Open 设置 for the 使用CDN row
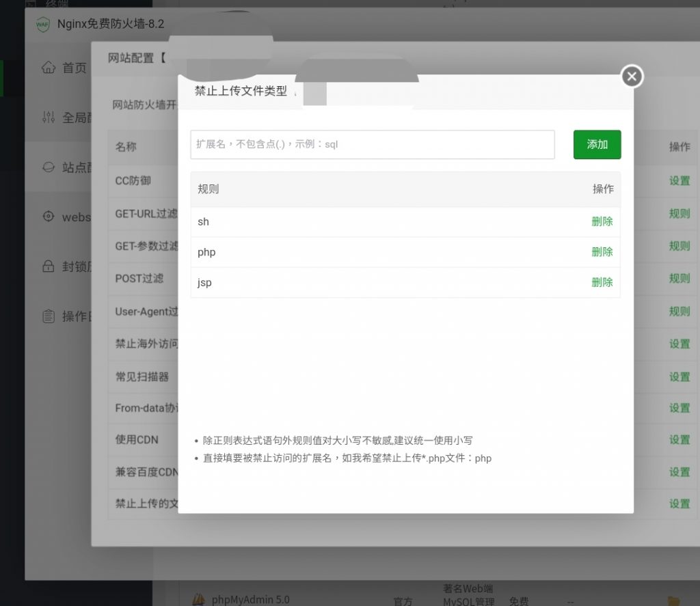The width and height of the screenshot is (700, 606). (x=679, y=440)
